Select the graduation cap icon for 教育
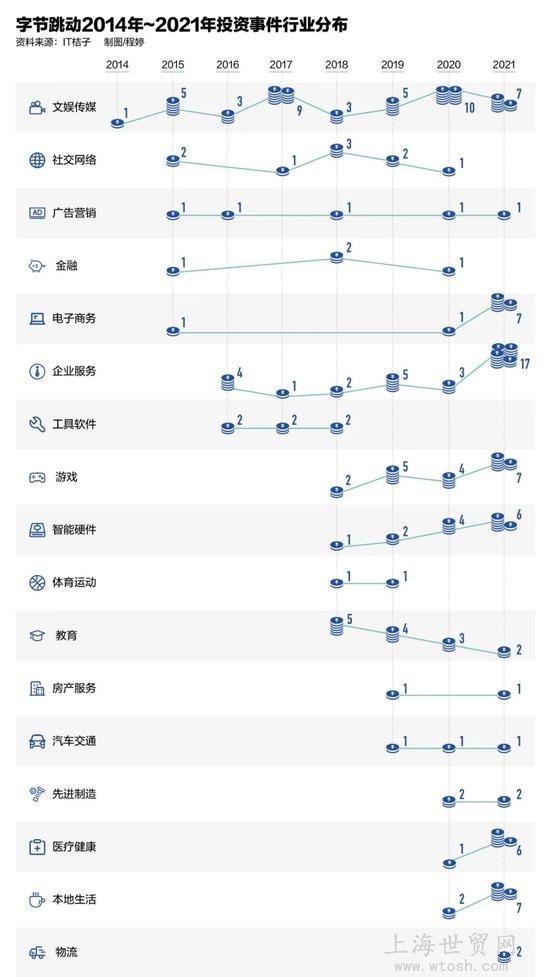 [37, 636]
